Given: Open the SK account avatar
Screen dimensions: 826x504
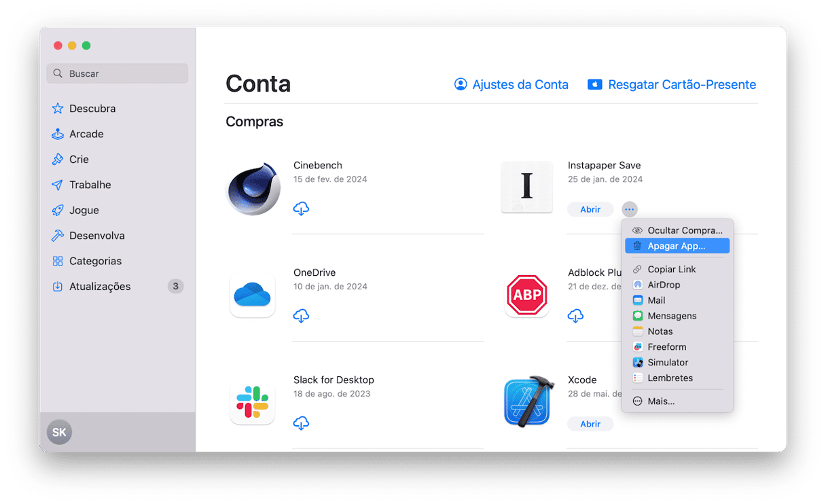Looking at the screenshot, I should click(59, 432).
